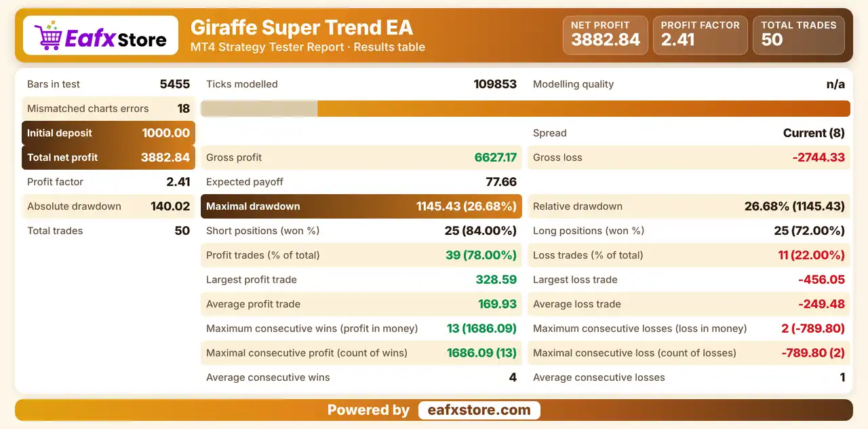The image size is (868, 429).
Task: Click the Average consecutive losses label
Action: 599,377
